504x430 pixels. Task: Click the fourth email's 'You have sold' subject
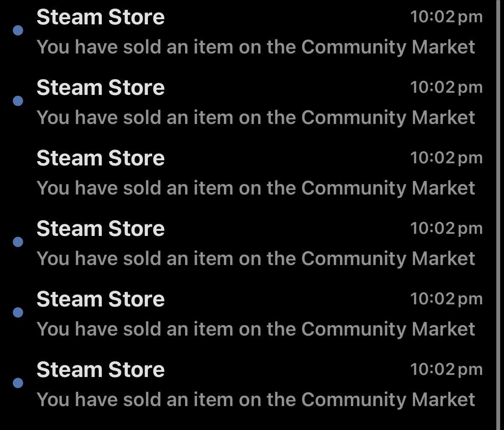pyautogui.click(x=256, y=259)
